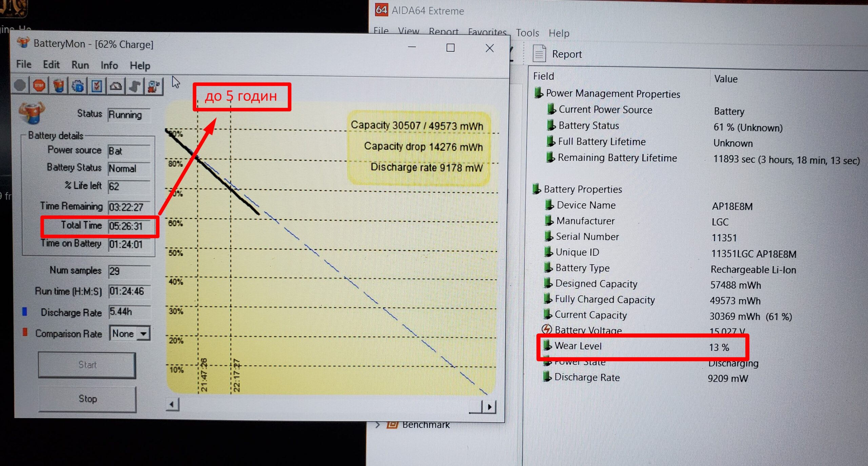Open the Comparison Rate dropdown
868x466 pixels.
pos(143,333)
